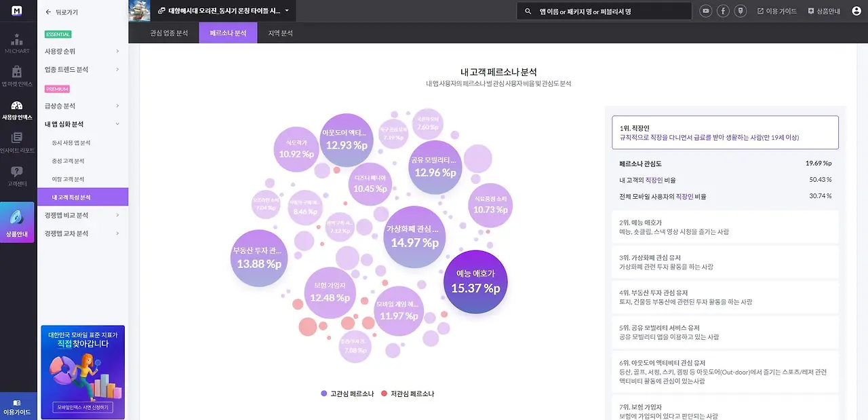Select the 디즈니 매니아 10.45 %p bubble
Screen dimensions: 868x420
[370, 184]
